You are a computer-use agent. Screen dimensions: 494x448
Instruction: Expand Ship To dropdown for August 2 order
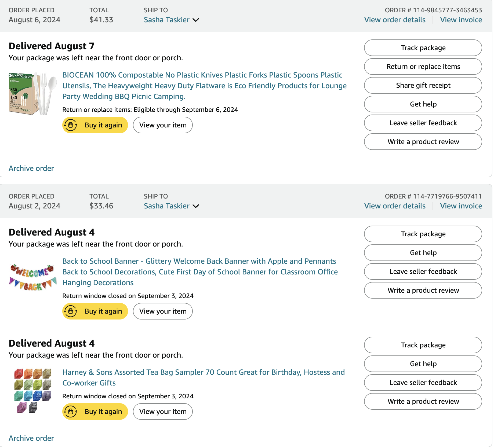tap(196, 206)
